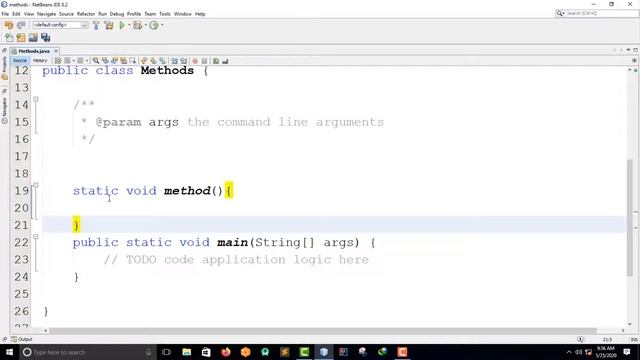Click the Find Selection magnifier icon
Image resolution: width=640 pixels, height=360 pixels.
[96, 61]
